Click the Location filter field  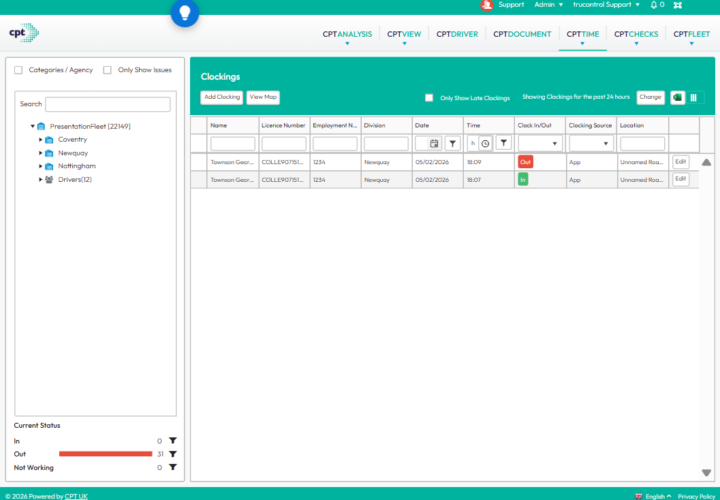coord(642,144)
